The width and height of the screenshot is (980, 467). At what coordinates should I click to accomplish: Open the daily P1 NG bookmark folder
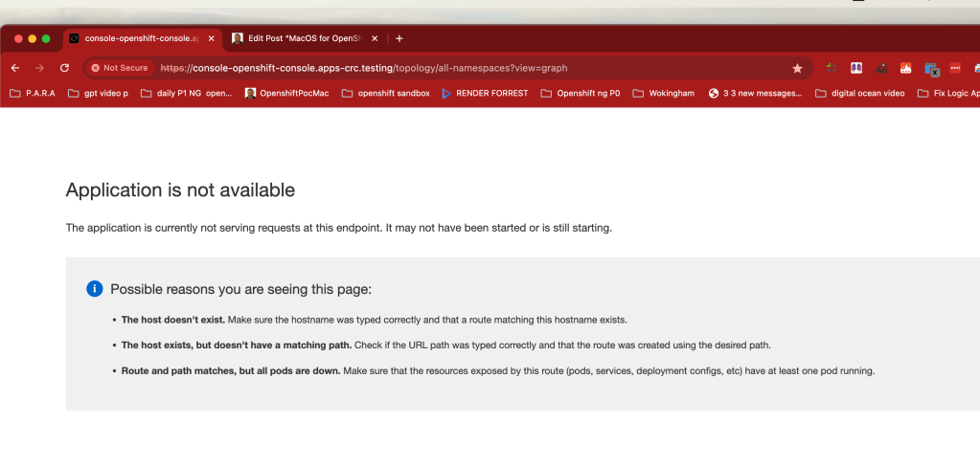[186, 93]
